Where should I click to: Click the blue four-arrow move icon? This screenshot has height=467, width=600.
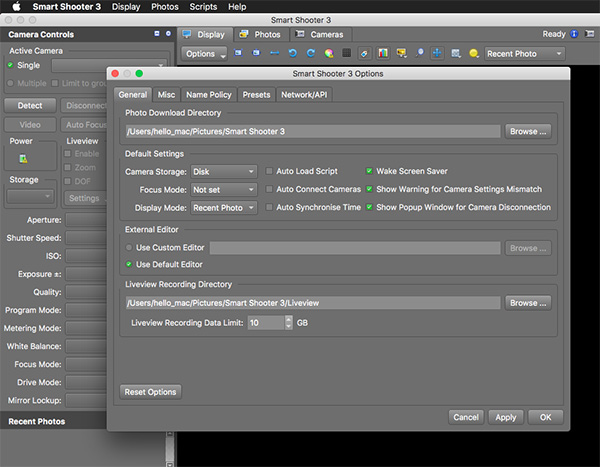point(438,53)
